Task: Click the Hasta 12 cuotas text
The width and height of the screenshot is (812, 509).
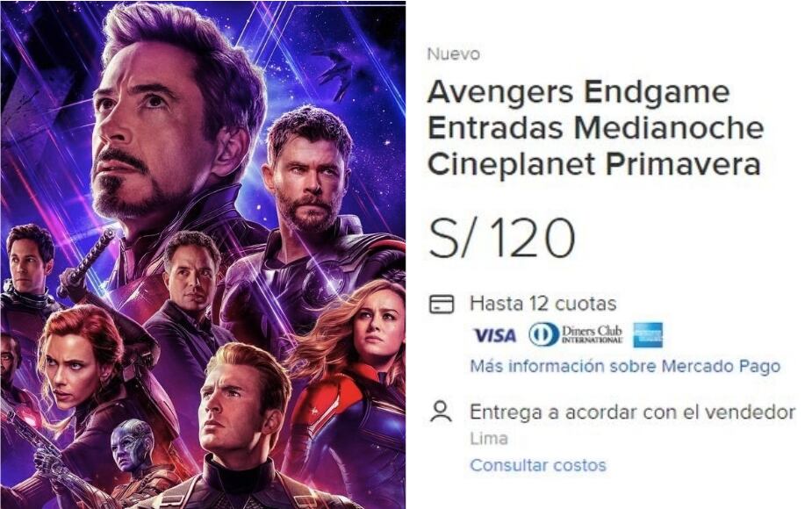Action: click(x=543, y=304)
